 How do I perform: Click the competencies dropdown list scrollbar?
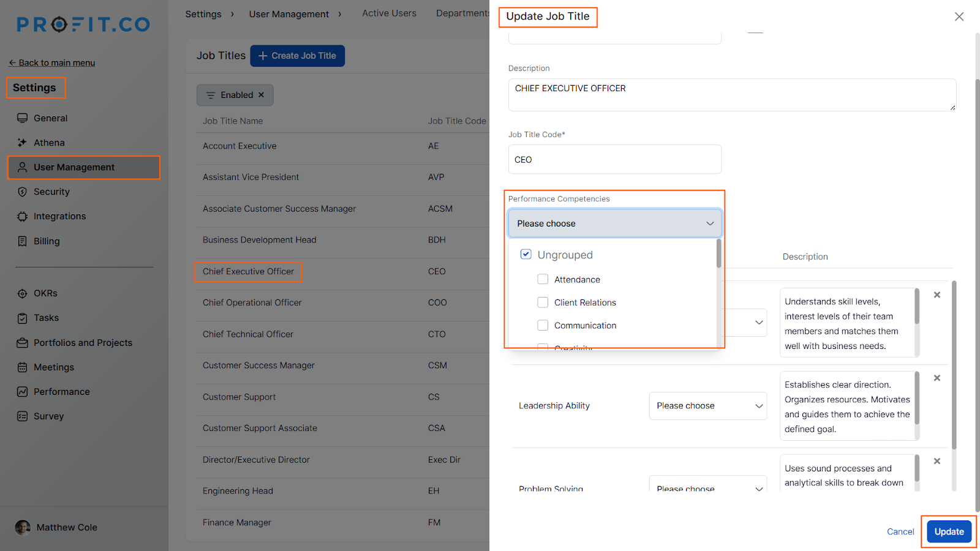(x=718, y=254)
